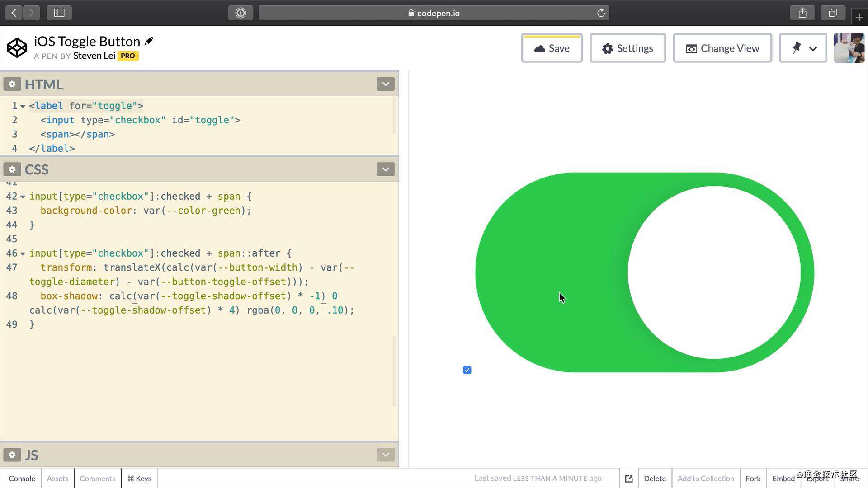The width and height of the screenshot is (868, 488).
Task: Show the Safari sidebar
Action: coord(59,13)
